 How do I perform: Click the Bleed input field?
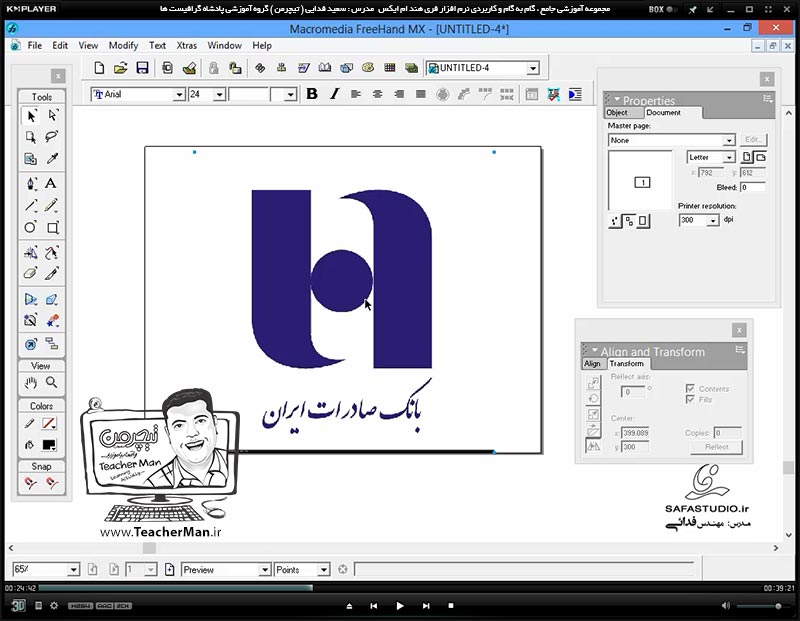tap(753, 187)
